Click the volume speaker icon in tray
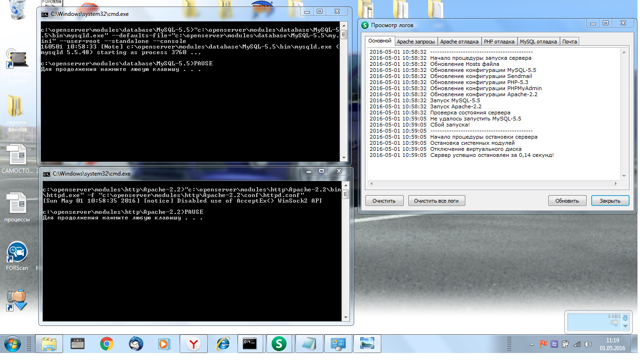The image size is (644, 360). 588,345
